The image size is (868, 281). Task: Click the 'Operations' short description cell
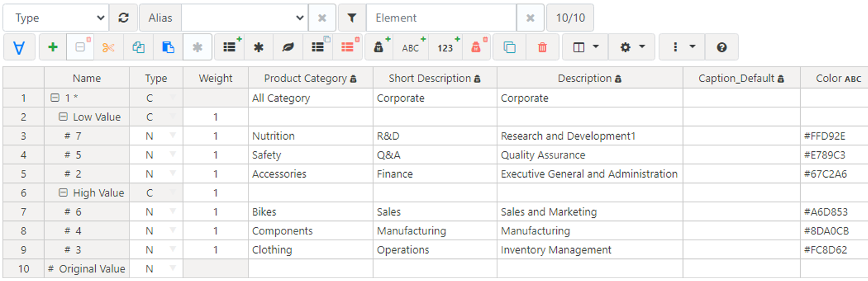(435, 250)
